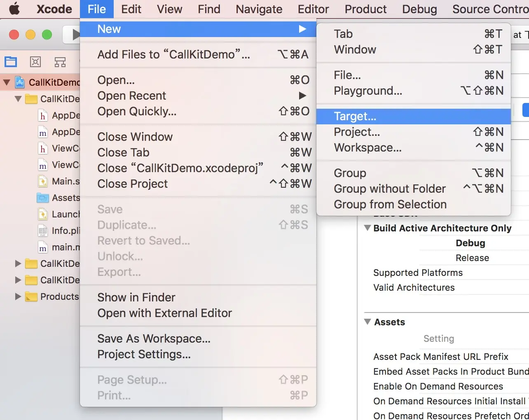The width and height of the screenshot is (529, 420).
Task: Choose Close Project
Action: coord(198,184)
